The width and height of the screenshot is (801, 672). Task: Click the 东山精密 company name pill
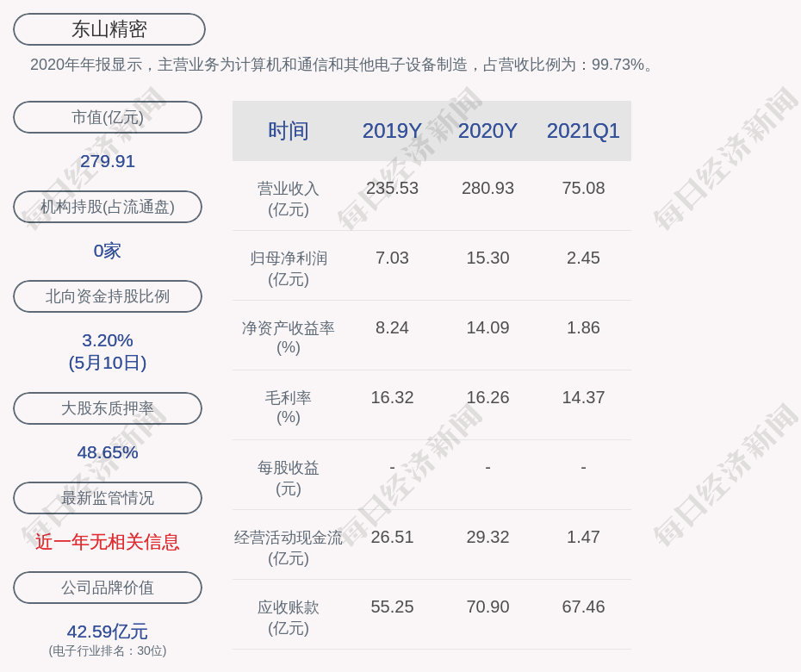click(x=109, y=29)
